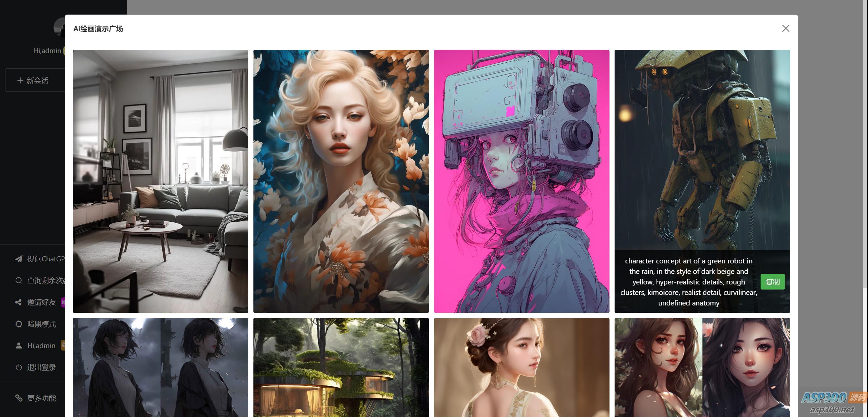This screenshot has width=868, height=417.
Task: Close the Ai绘画演示广场 dialog
Action: point(785,28)
